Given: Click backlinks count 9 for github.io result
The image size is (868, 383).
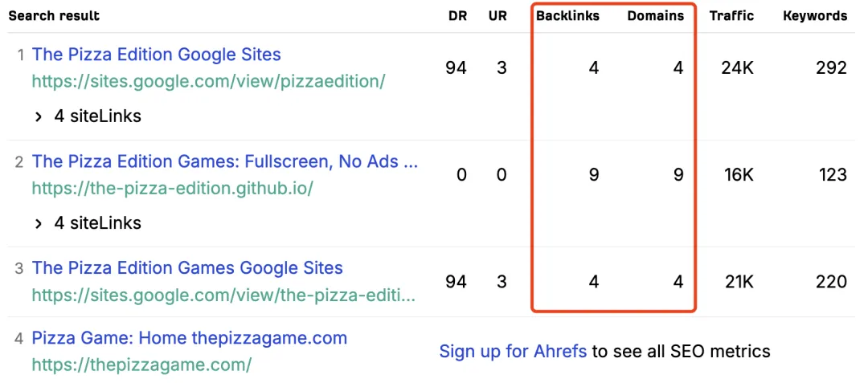Looking at the screenshot, I should coord(593,175).
